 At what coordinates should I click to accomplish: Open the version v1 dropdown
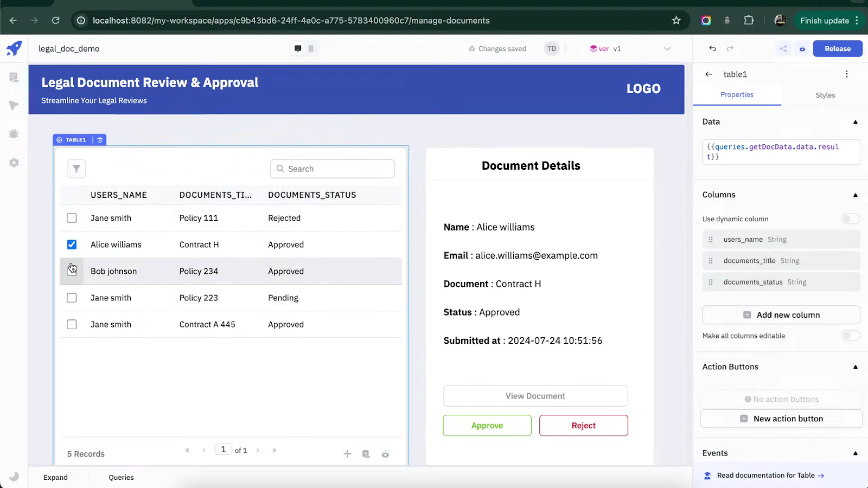(x=630, y=49)
